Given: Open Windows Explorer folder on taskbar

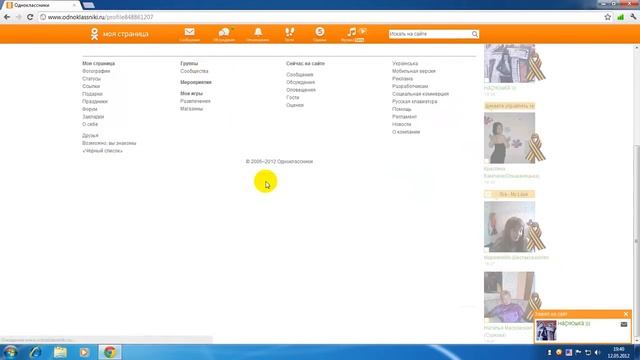Looking at the screenshot, I should 60,352.
